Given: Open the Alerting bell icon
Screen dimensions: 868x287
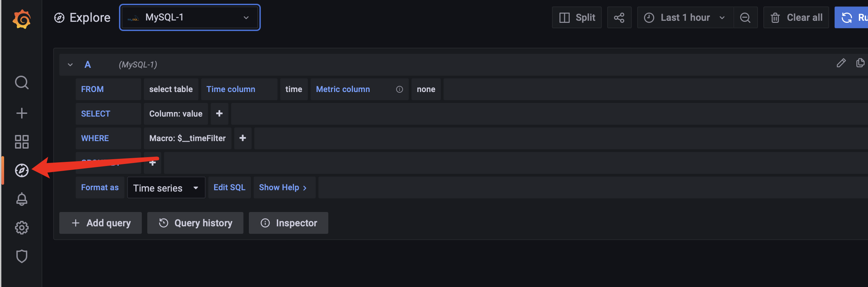Looking at the screenshot, I should click(x=22, y=199).
